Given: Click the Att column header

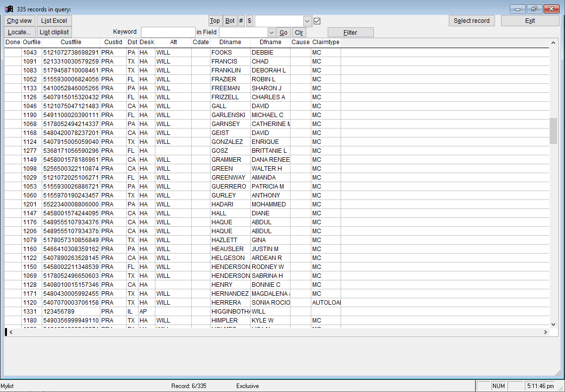Looking at the screenshot, I should click(173, 42).
